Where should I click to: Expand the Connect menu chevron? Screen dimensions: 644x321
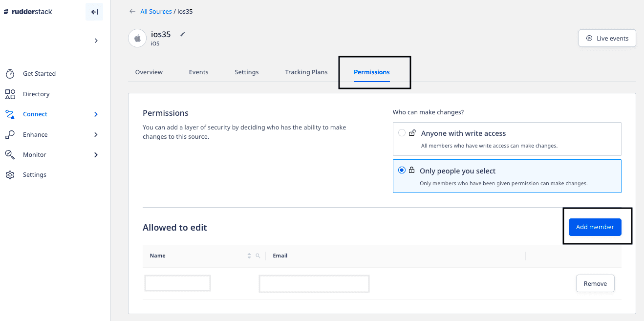tap(96, 114)
